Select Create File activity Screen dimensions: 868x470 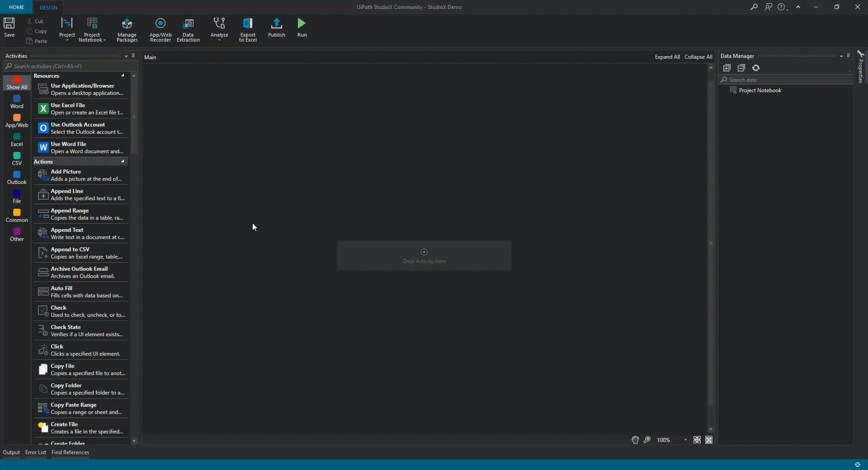(80, 428)
